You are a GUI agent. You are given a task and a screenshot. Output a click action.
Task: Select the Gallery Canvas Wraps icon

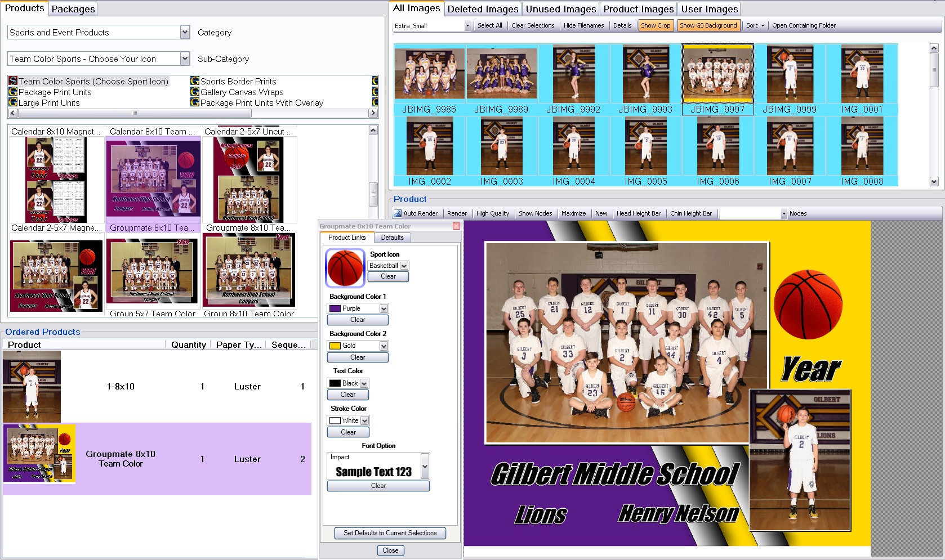pos(195,92)
